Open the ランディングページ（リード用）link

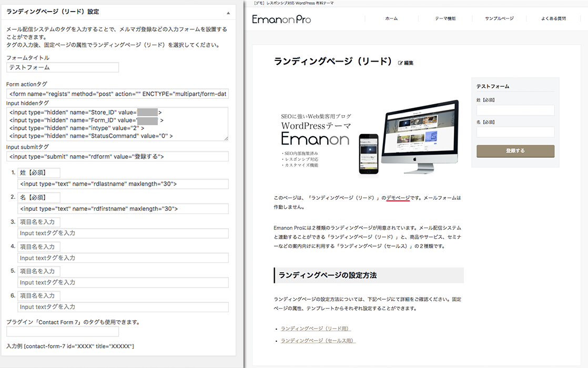[x=316, y=329]
